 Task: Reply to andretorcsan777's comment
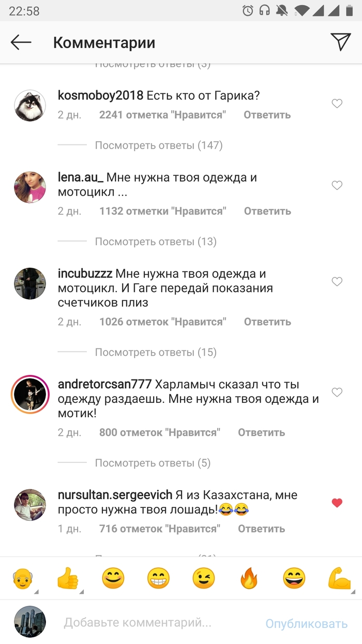[x=261, y=433]
